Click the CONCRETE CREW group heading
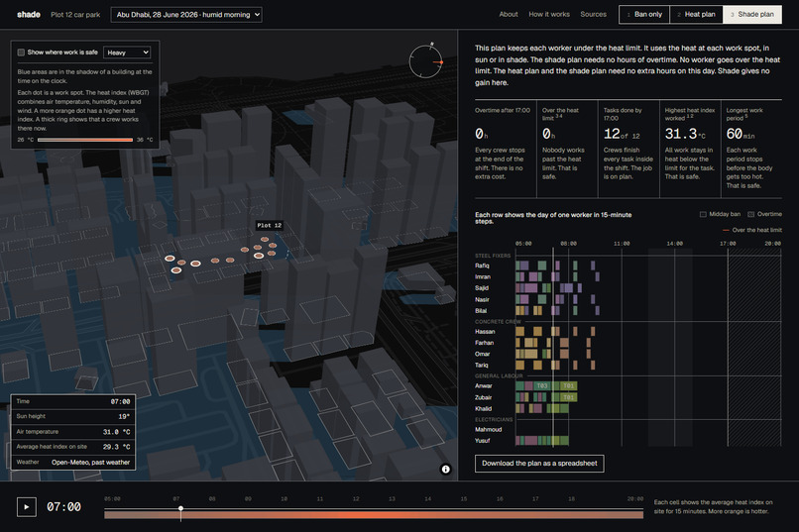Viewport: 799px width, 532px height. (498, 322)
